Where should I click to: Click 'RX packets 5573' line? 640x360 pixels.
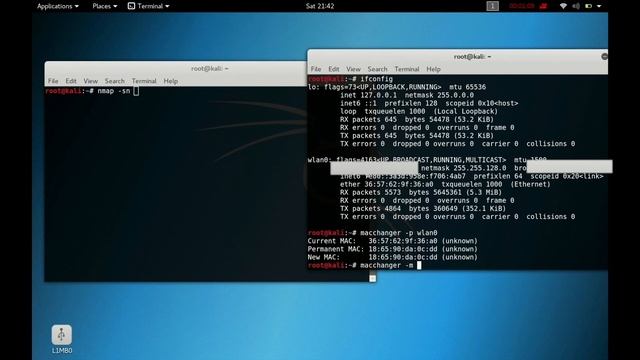tap(421, 192)
